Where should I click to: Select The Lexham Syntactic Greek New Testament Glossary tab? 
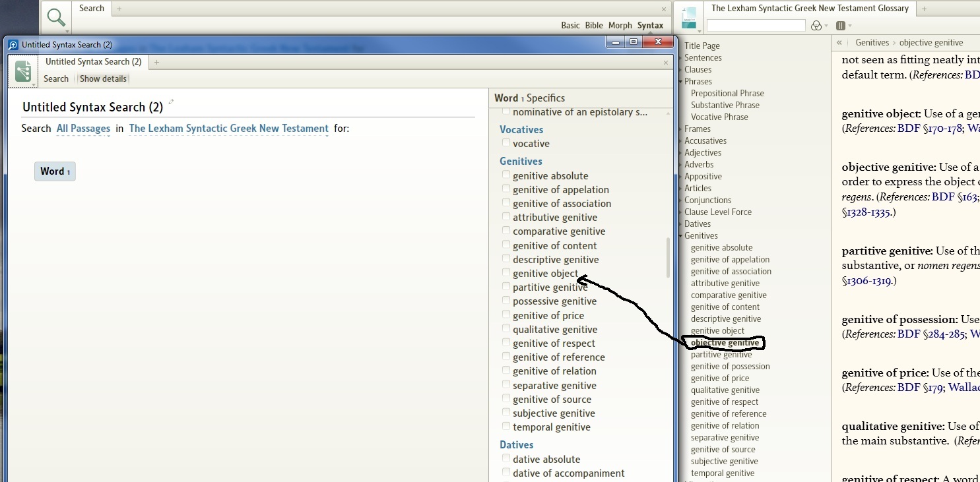pos(810,9)
